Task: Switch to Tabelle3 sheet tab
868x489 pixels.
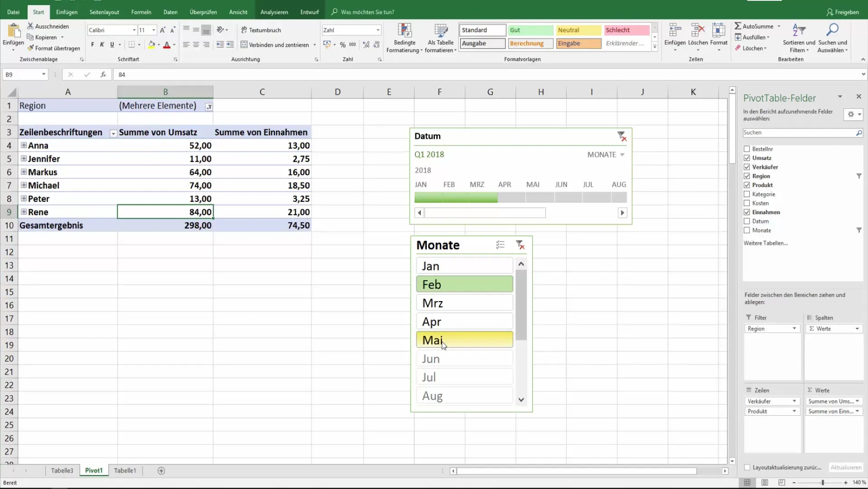Action: click(62, 471)
